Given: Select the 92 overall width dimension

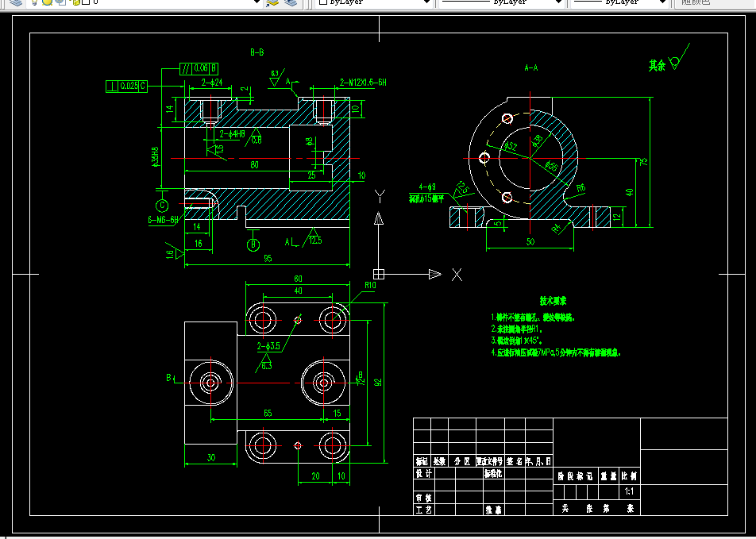Looking at the screenshot, I should (x=379, y=381).
